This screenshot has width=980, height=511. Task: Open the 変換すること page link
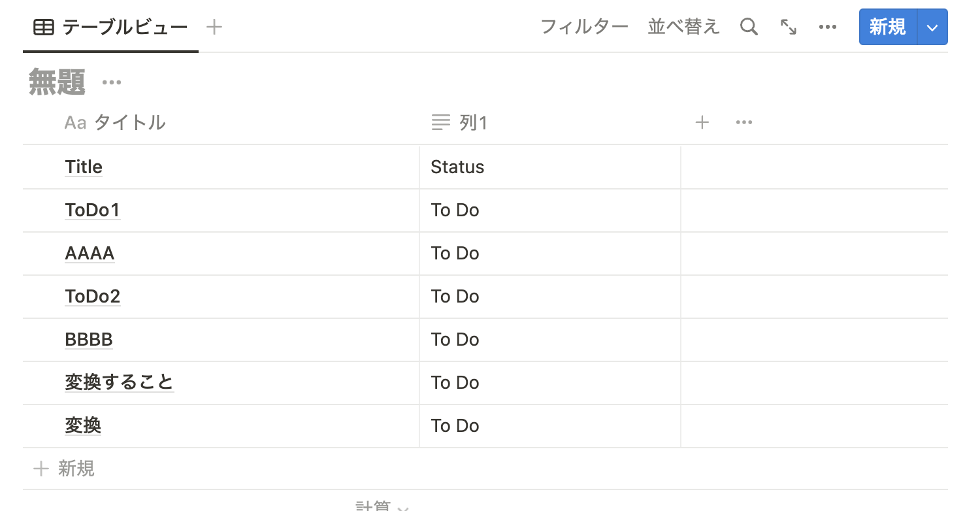[120, 382]
